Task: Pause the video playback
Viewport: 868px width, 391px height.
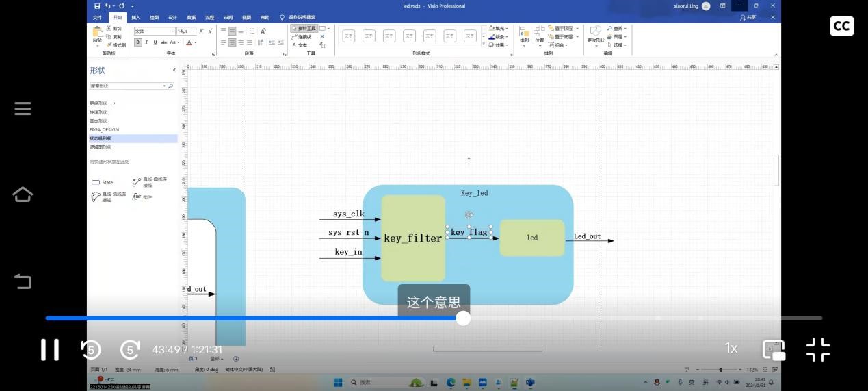Action: [50, 349]
